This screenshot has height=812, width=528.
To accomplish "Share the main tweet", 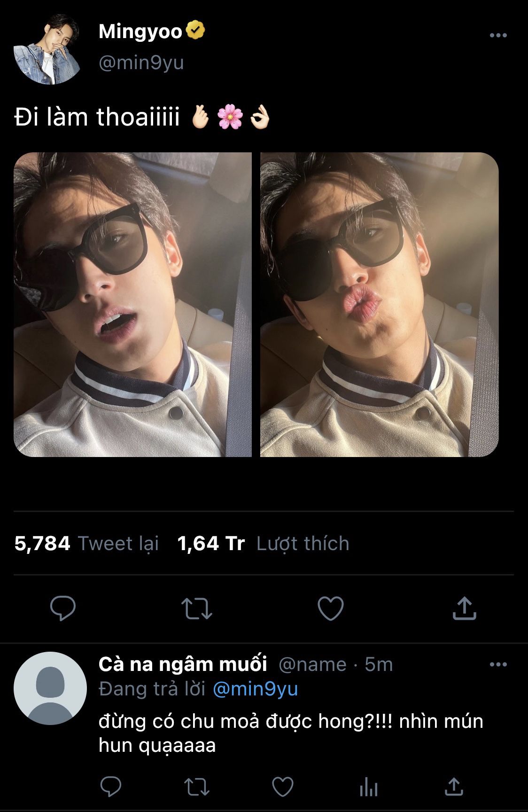I will pos(464,608).
